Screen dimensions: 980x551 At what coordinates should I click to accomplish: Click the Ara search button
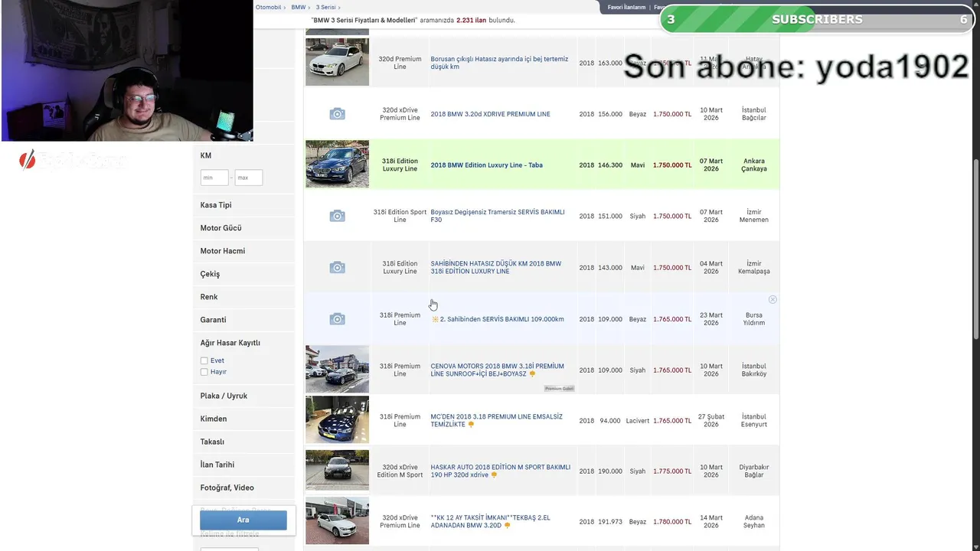click(x=243, y=520)
